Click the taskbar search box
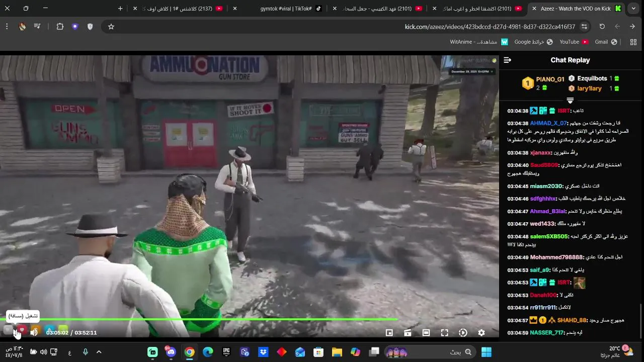The image size is (644, 362). (x=430, y=352)
